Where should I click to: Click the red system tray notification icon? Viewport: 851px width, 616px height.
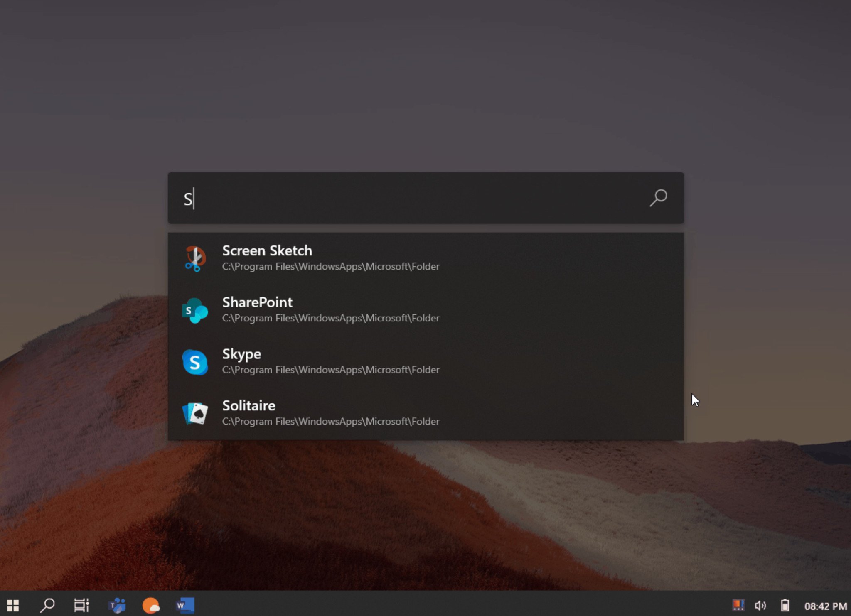tap(738, 605)
